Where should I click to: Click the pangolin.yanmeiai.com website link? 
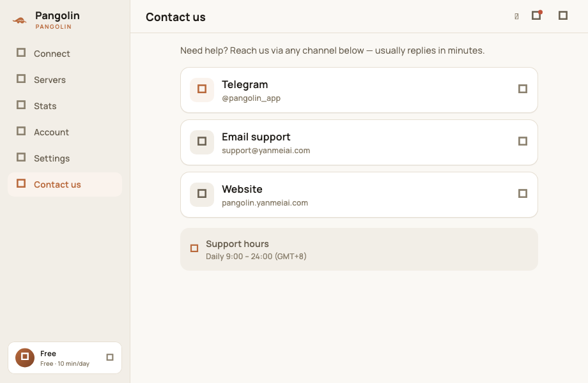[265, 203]
